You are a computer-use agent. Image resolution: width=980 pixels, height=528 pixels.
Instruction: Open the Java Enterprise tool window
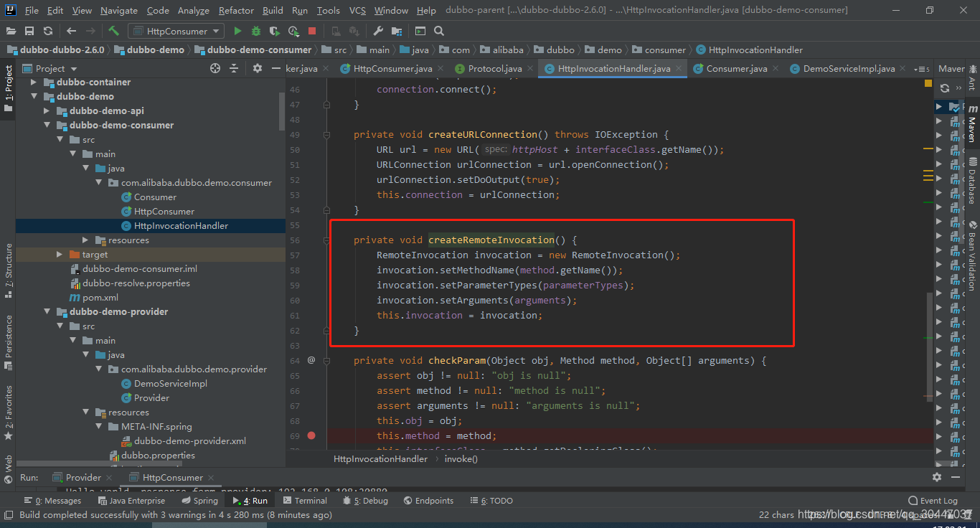pos(131,501)
